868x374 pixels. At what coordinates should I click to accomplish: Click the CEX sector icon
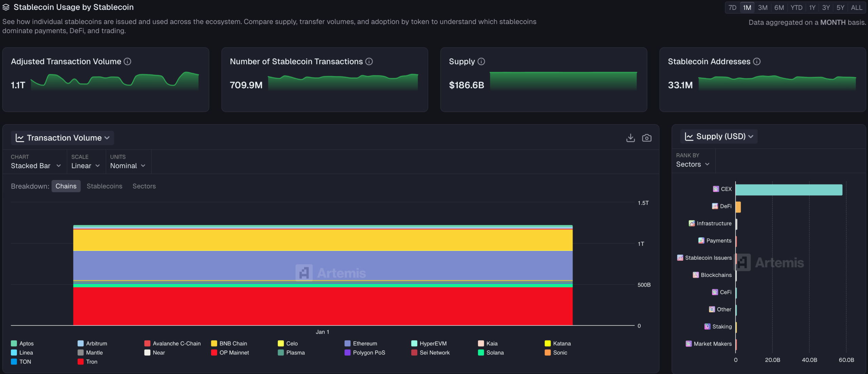click(x=716, y=189)
